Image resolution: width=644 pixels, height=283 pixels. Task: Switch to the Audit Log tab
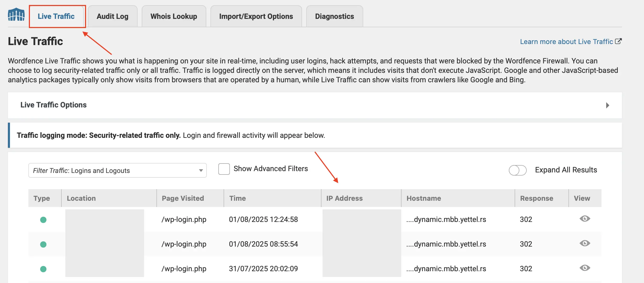112,16
